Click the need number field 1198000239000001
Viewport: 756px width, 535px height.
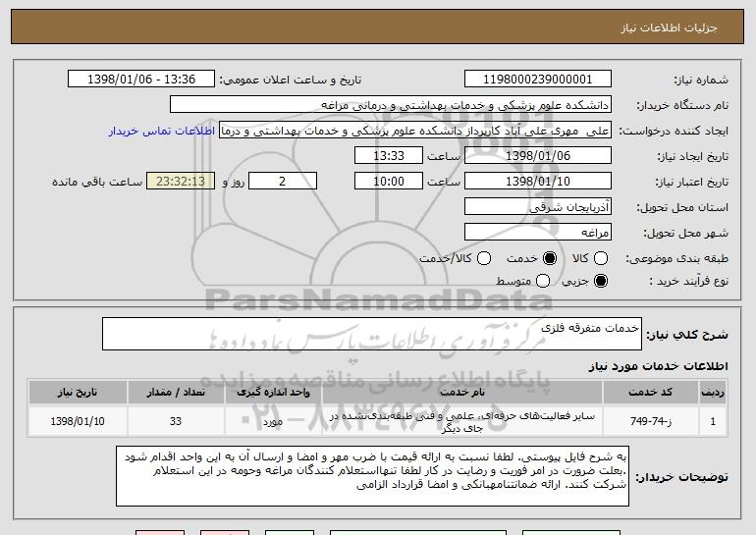click(x=538, y=80)
